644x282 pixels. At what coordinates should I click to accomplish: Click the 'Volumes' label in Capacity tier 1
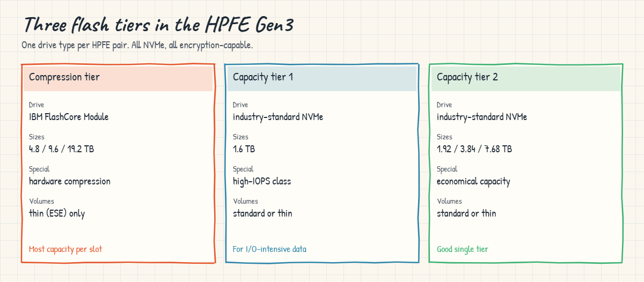click(245, 202)
